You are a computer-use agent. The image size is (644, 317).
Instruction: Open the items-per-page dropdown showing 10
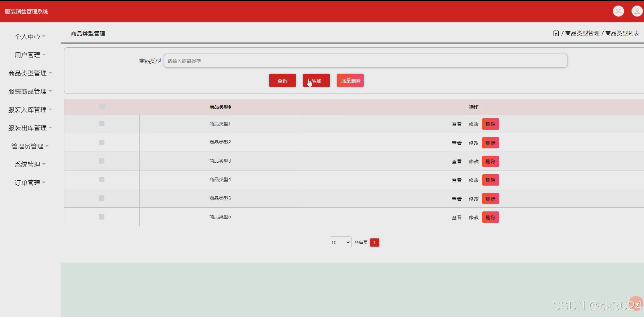click(340, 242)
